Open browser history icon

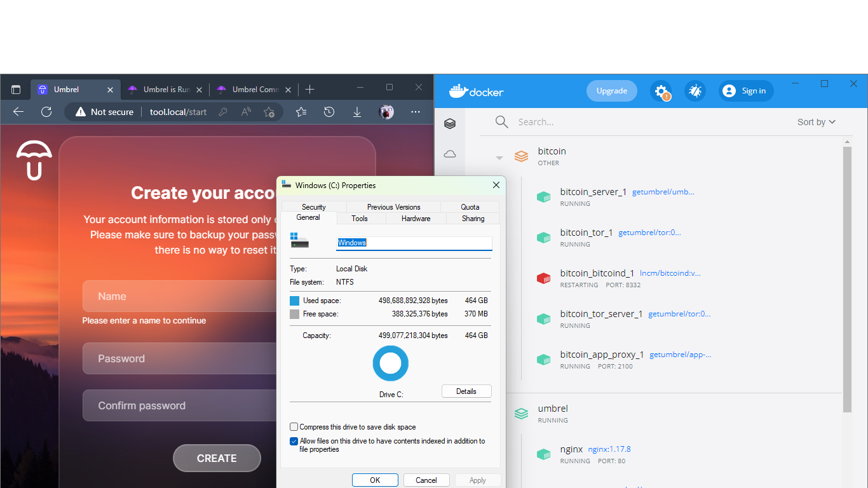click(329, 112)
